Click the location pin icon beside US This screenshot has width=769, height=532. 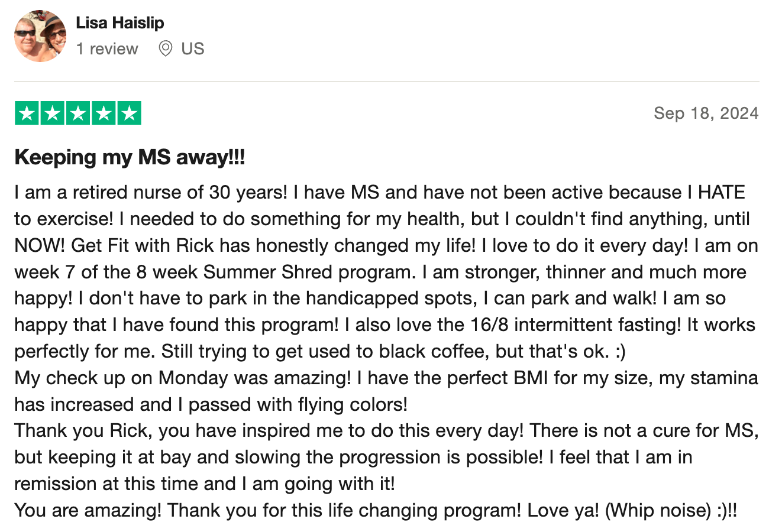[x=166, y=48]
